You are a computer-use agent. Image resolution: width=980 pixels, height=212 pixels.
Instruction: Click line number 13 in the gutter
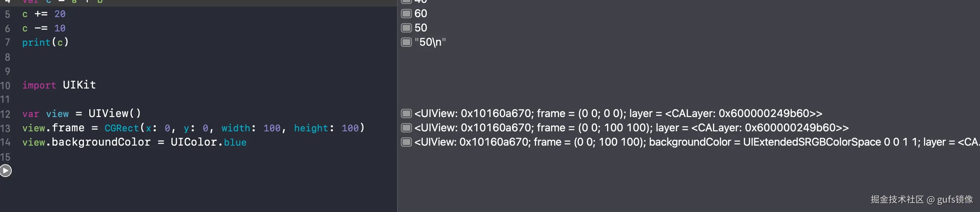click(5, 128)
